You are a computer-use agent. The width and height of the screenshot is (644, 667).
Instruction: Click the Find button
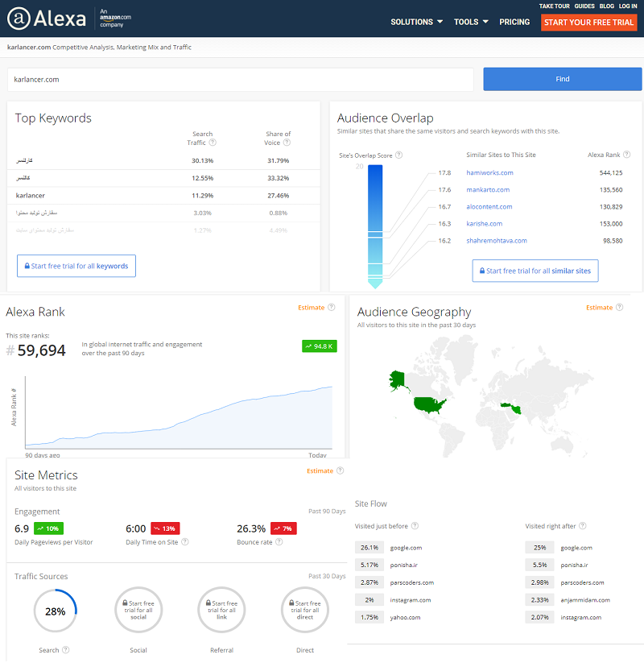click(563, 79)
